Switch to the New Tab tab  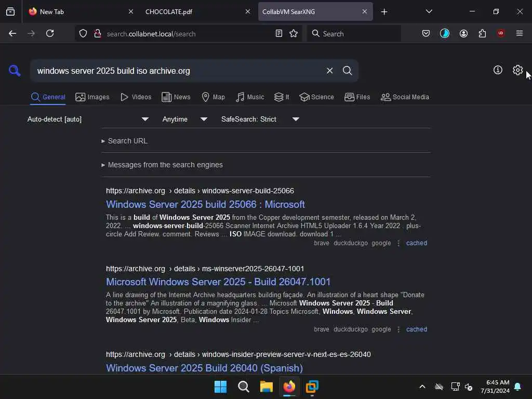[x=82, y=11]
